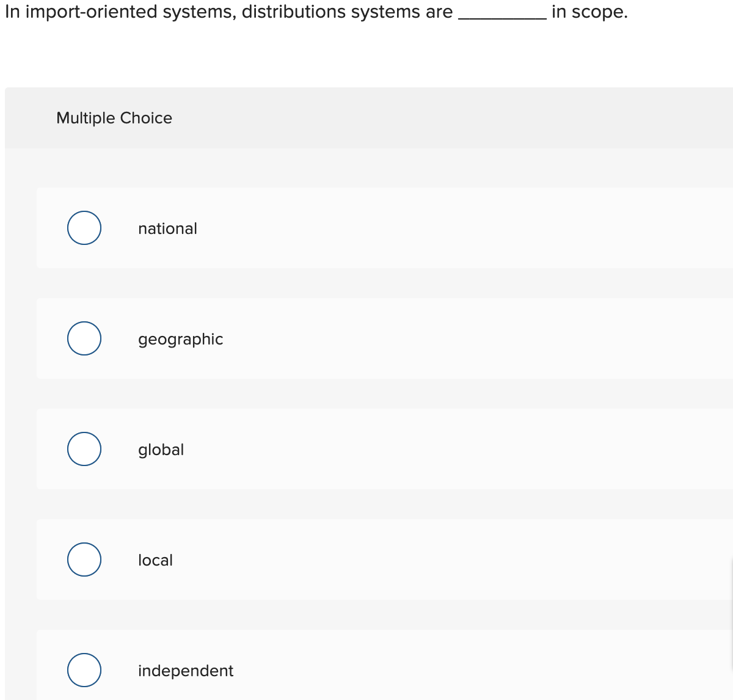The image size is (733, 700).
Task: Select the radio button for geographic
Action: click(x=84, y=338)
